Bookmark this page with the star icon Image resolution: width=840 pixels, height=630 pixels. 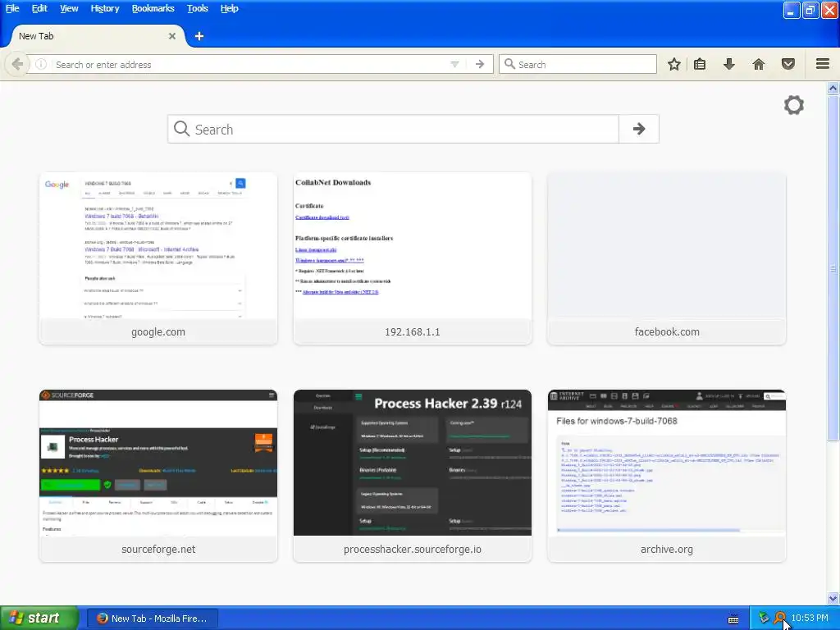click(x=674, y=64)
